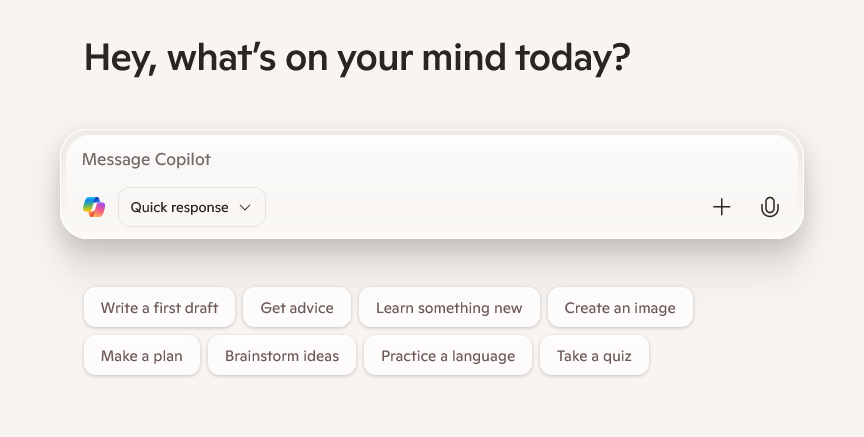The width and height of the screenshot is (864, 437).
Task: Select the Create an image suggestion
Action: click(x=620, y=307)
